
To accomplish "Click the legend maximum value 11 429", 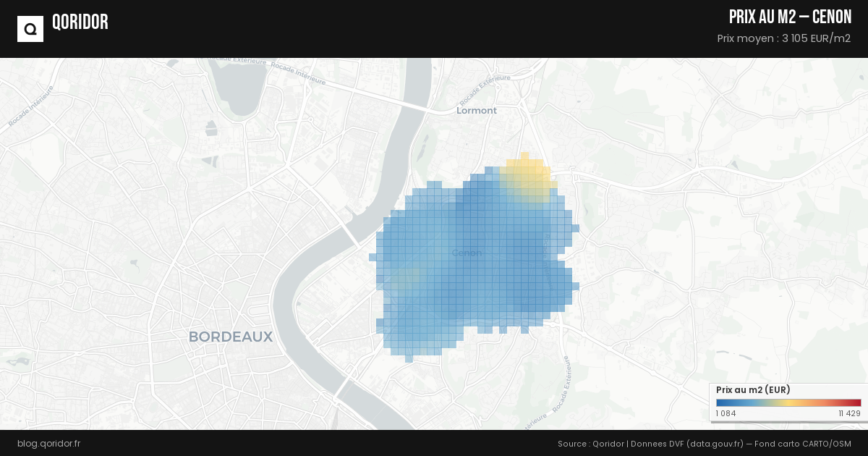I will click(x=849, y=413).
